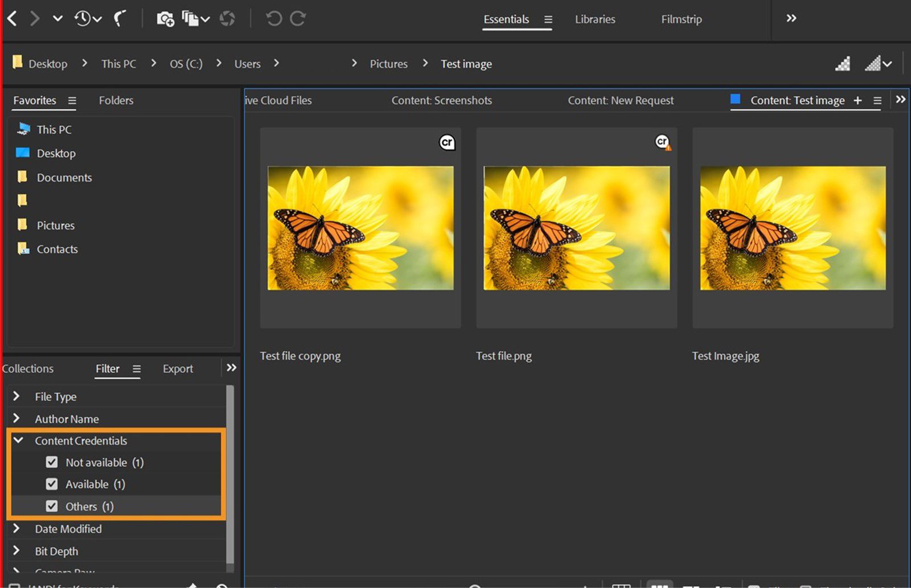Click Pictures in the path bar
This screenshot has height=588, width=911.
coord(389,64)
